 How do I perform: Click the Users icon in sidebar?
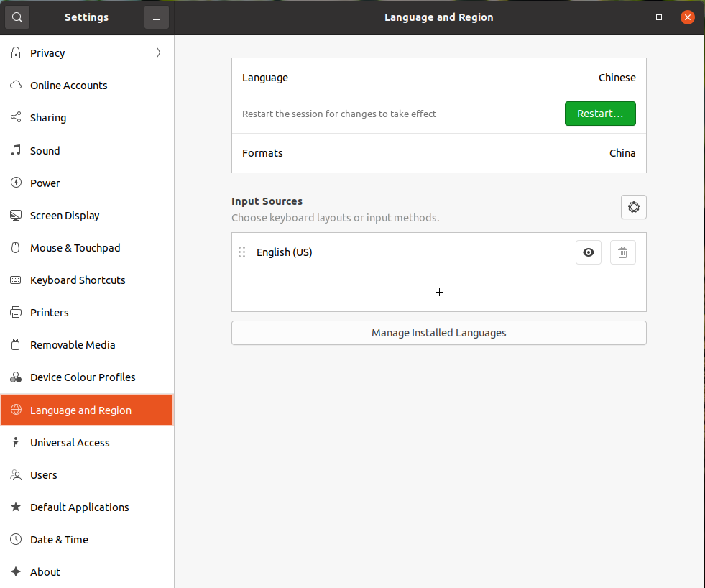[x=16, y=474]
